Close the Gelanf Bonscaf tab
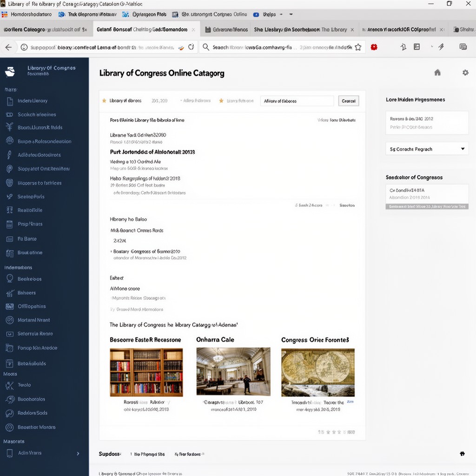The width and height of the screenshot is (476, 476). tap(193, 30)
